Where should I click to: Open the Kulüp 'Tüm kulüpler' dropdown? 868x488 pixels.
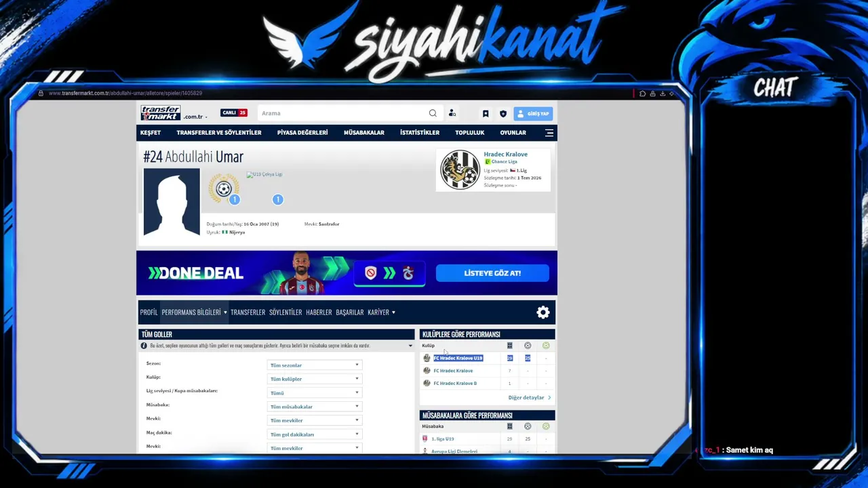click(314, 379)
